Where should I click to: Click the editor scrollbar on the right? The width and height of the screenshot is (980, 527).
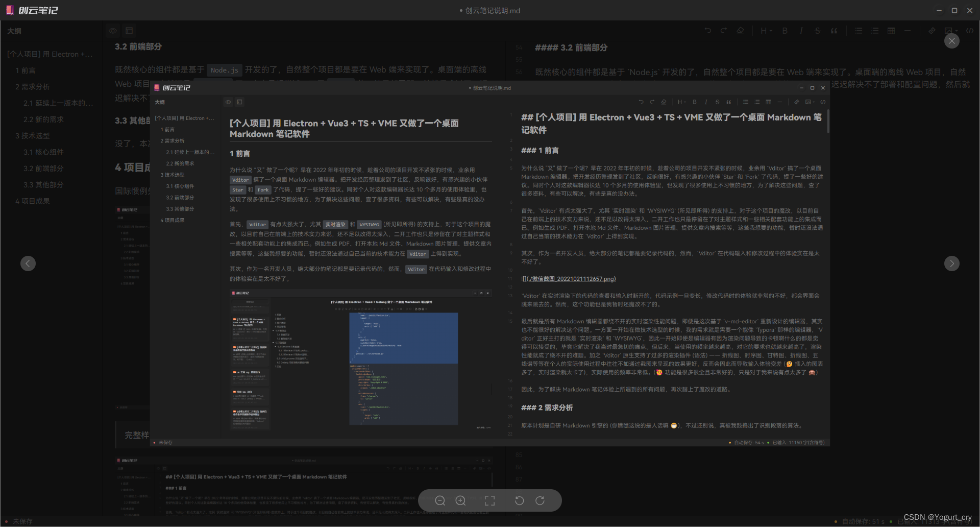tap(828, 121)
